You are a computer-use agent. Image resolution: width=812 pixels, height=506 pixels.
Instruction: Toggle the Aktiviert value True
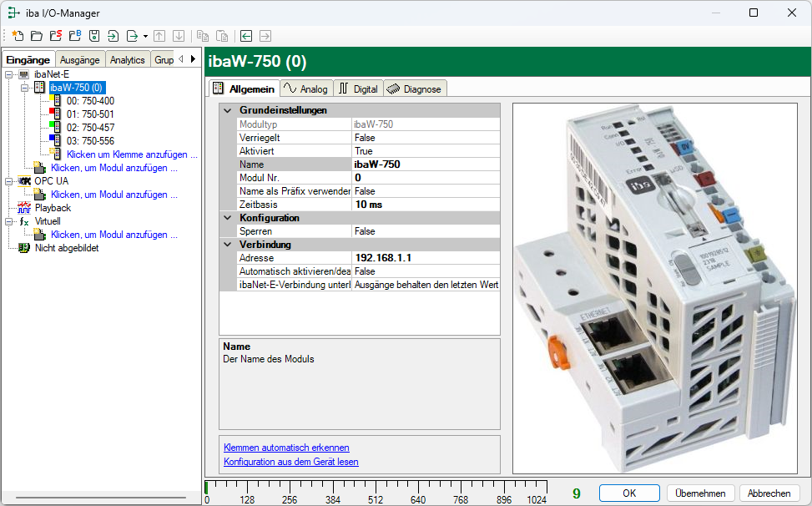pos(426,150)
